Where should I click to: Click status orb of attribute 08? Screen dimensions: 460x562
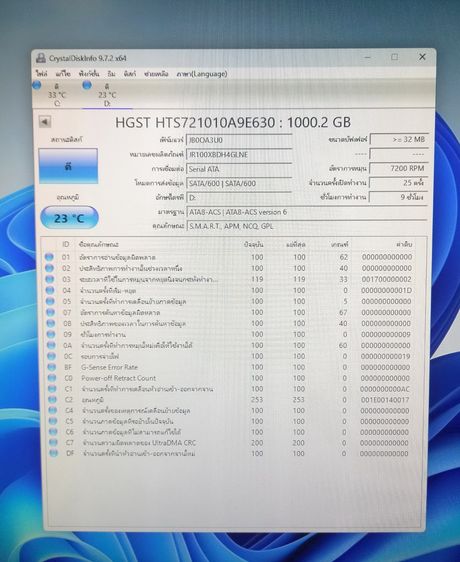click(x=51, y=323)
